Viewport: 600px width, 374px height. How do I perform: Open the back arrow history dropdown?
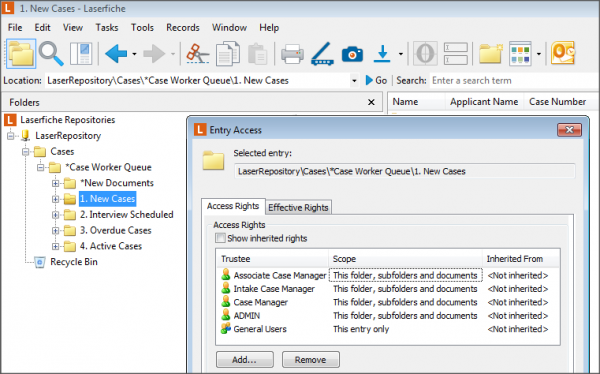click(134, 54)
